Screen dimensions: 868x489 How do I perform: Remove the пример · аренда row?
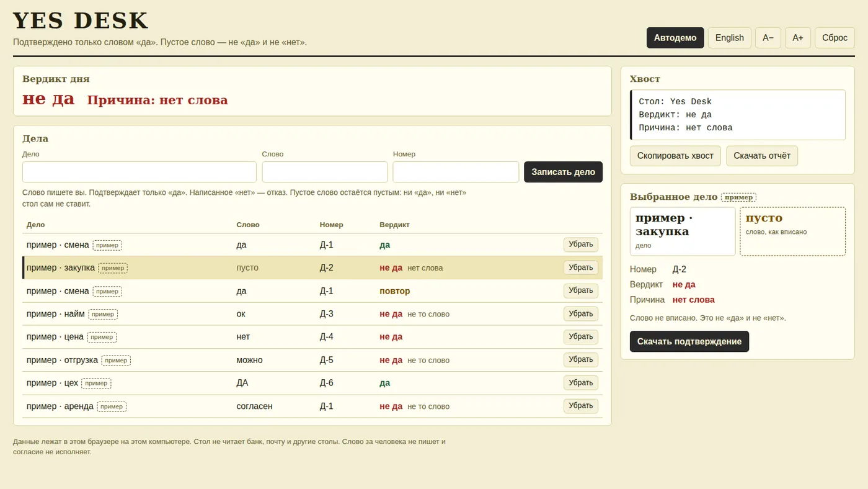click(581, 406)
